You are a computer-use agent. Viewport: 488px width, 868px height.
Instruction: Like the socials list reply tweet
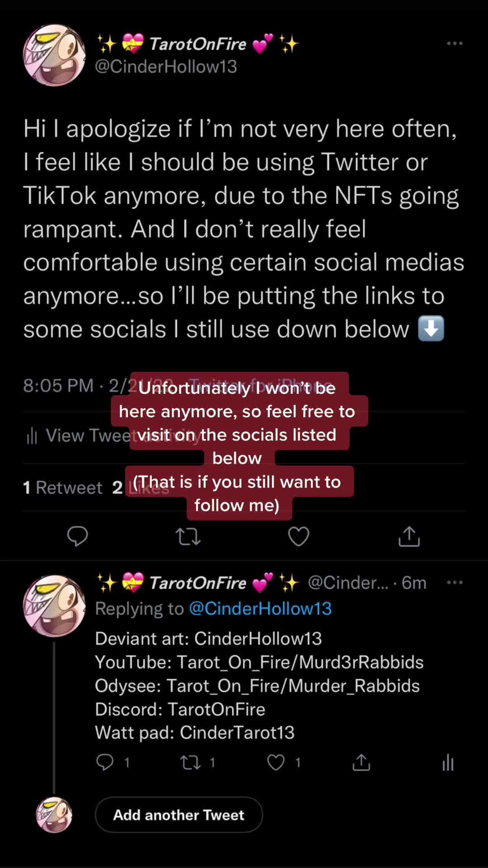click(276, 763)
